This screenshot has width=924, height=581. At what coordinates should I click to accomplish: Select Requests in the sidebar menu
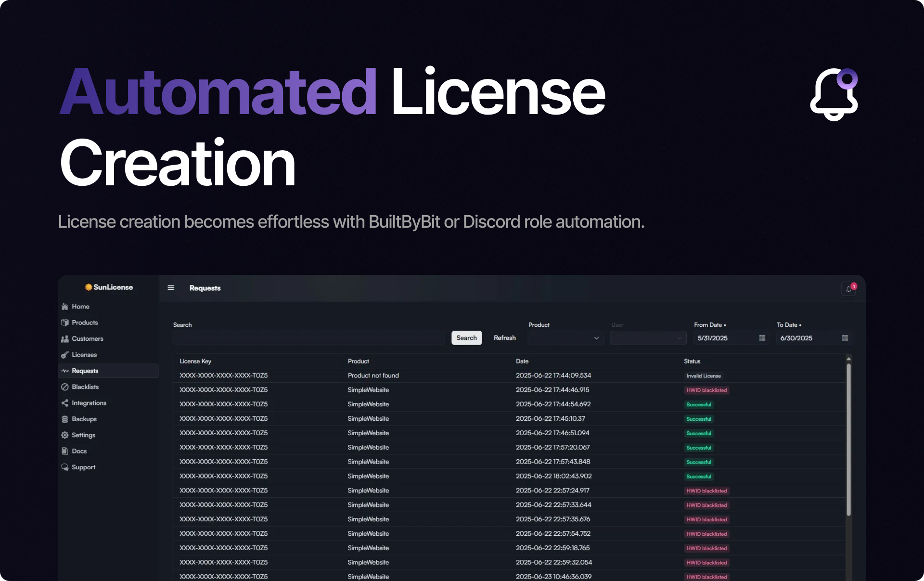pos(85,371)
